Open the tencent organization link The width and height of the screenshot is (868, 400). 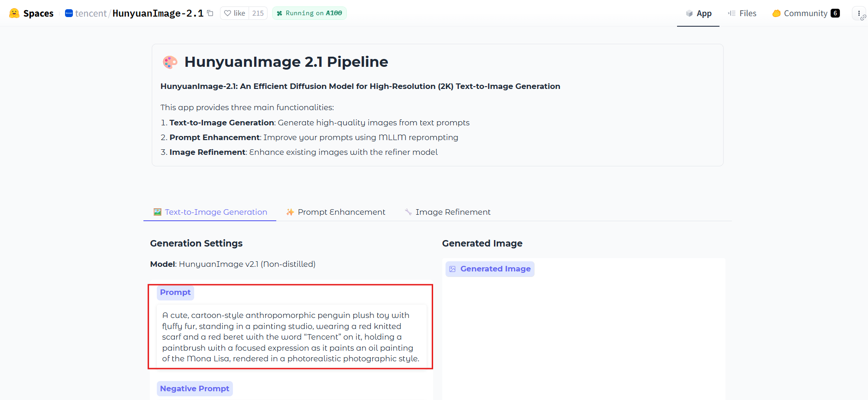[91, 13]
